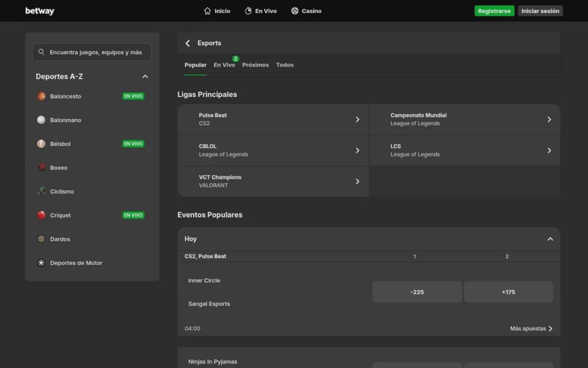
Task: Click EN VIVO badge next to Baloncesto
Action: [x=133, y=96]
